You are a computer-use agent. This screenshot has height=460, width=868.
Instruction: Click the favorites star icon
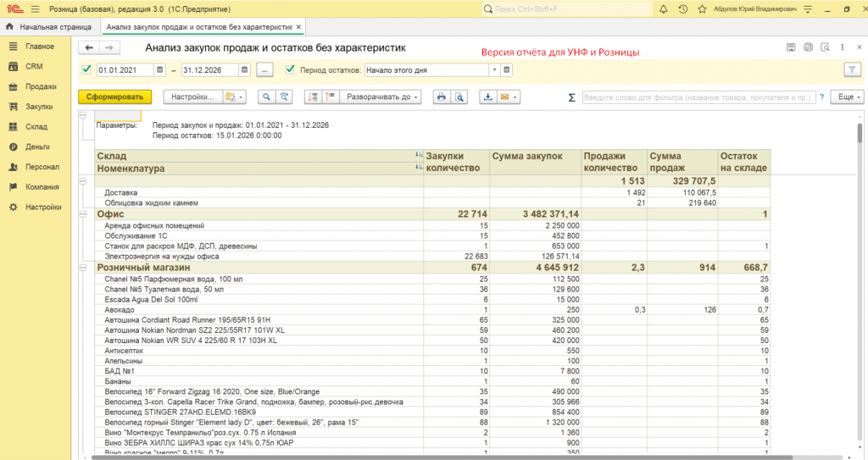(x=703, y=8)
